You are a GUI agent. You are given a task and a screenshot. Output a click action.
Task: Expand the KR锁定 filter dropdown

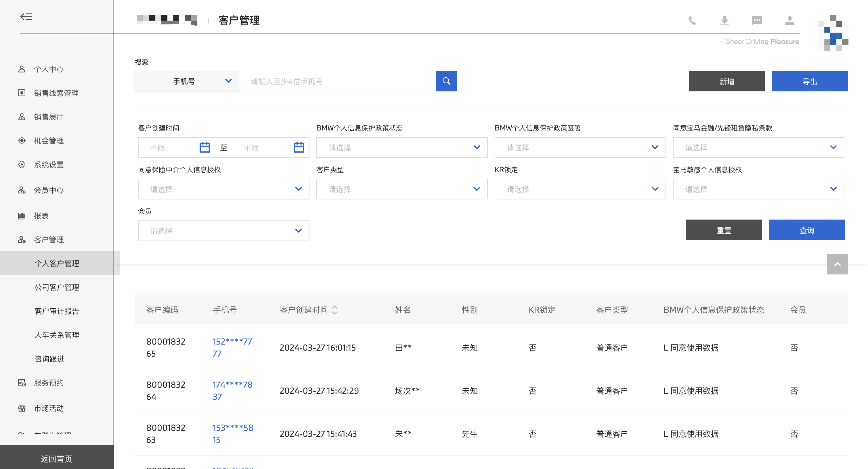(x=580, y=189)
